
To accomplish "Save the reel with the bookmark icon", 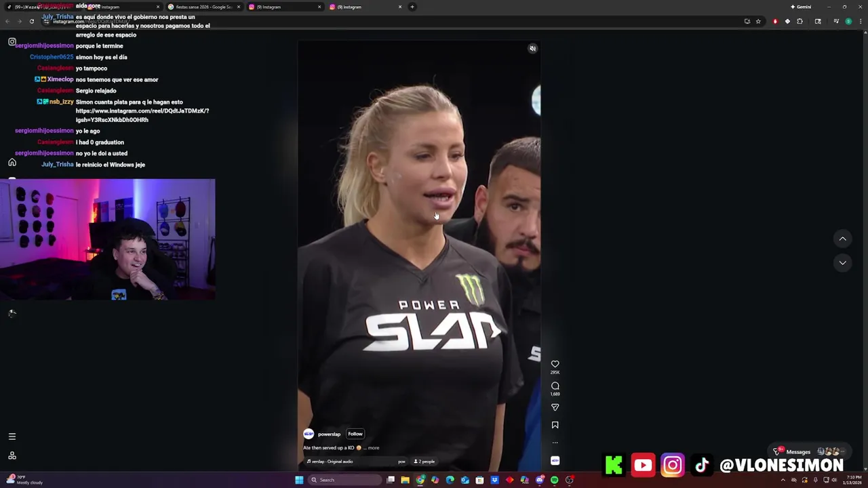I will pyautogui.click(x=555, y=425).
